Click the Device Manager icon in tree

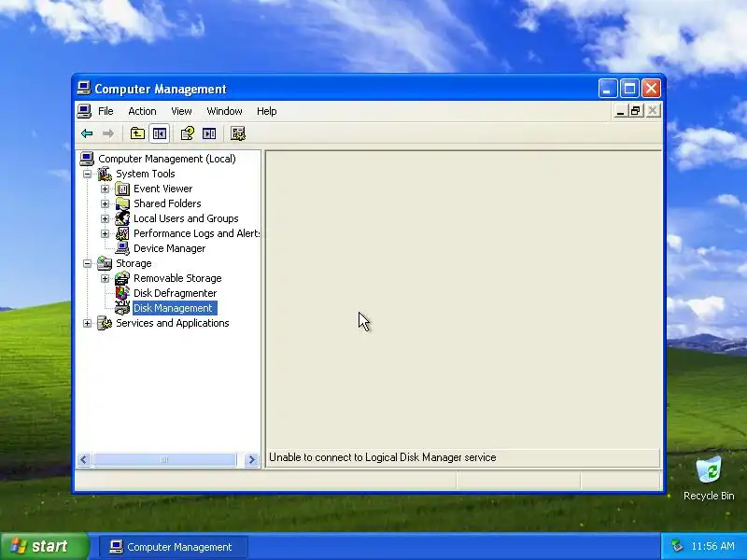(122, 248)
